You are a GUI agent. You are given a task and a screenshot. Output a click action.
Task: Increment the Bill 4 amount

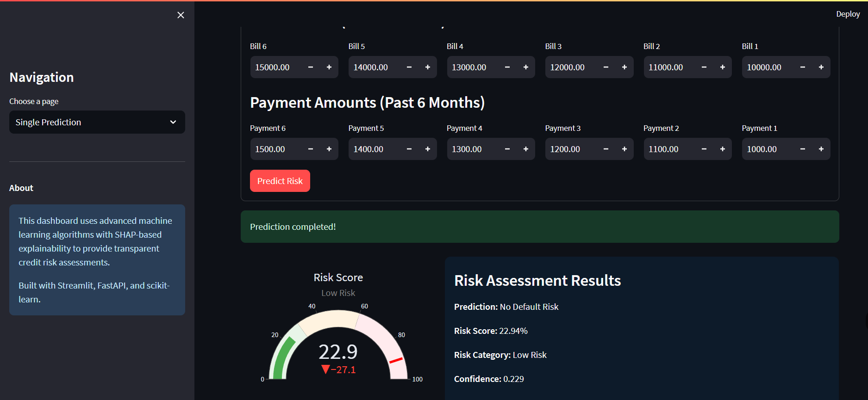click(x=526, y=68)
